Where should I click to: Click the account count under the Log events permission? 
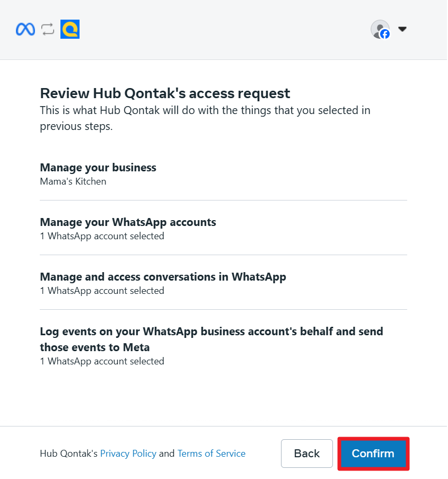pyautogui.click(x=102, y=361)
